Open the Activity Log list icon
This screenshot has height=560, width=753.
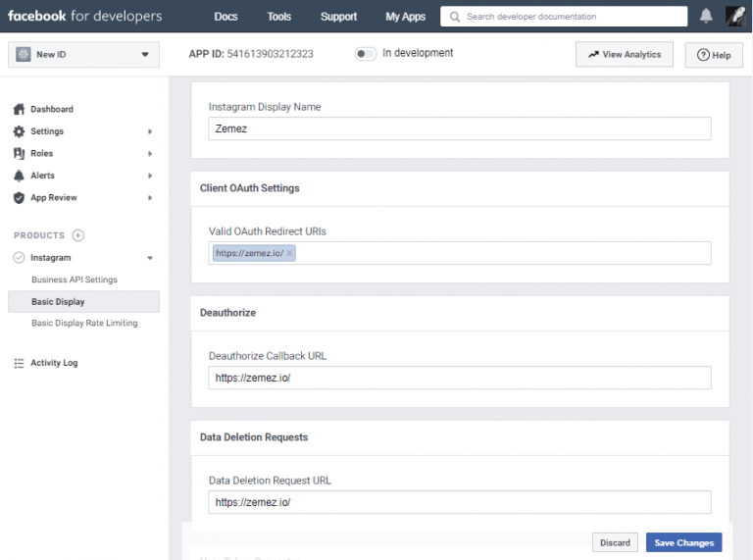click(19, 363)
